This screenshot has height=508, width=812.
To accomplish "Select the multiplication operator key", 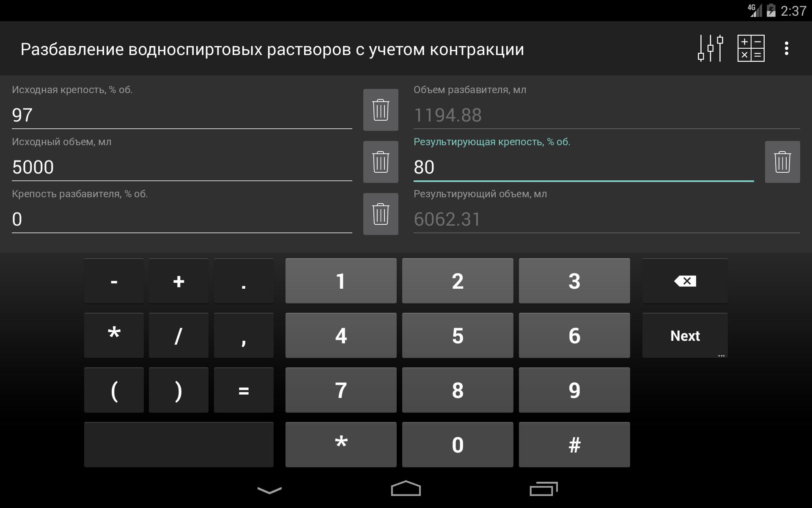I will [114, 336].
